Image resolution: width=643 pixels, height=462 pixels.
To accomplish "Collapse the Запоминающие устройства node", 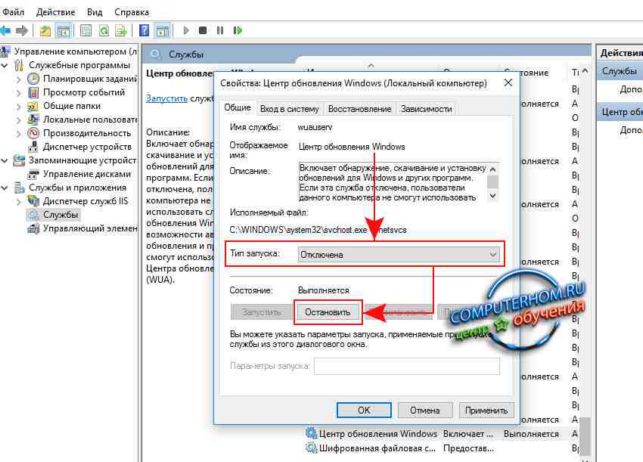I will [x=5, y=161].
